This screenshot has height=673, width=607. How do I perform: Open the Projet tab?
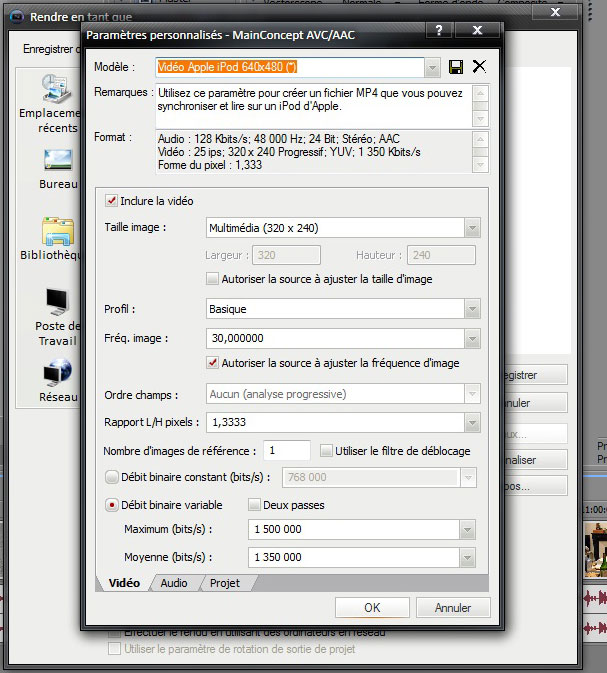click(225, 583)
